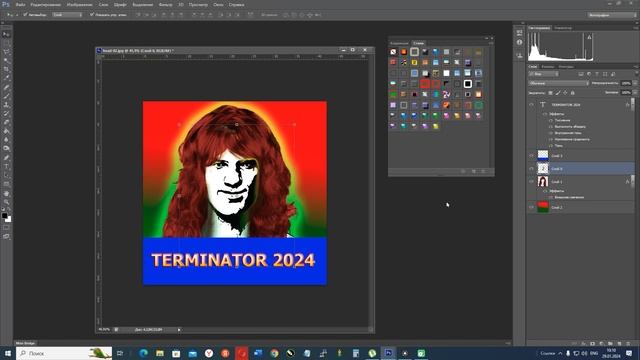The width and height of the screenshot is (640, 360).
Task: Click the document zoom percentage field
Action: [x=104, y=329]
